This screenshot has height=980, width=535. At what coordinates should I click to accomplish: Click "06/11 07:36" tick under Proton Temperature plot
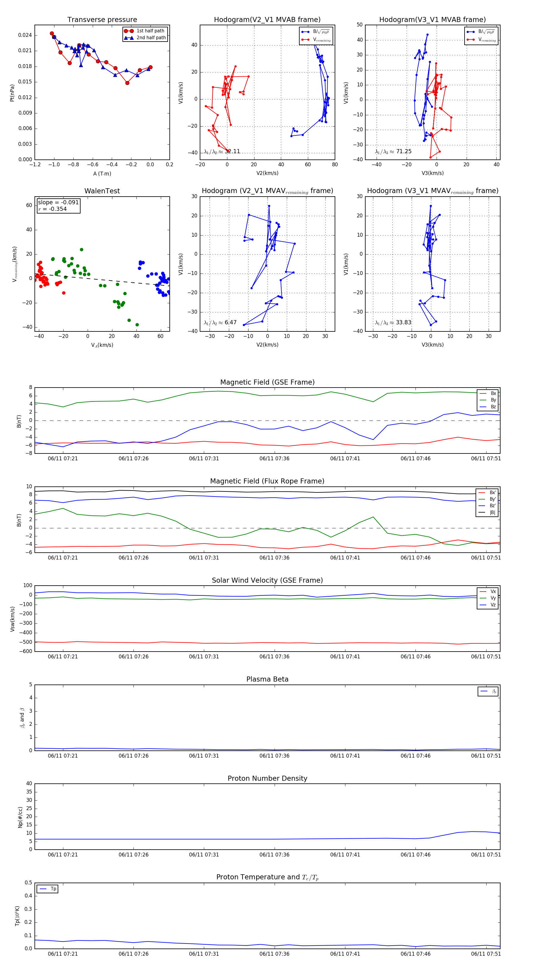point(274,954)
